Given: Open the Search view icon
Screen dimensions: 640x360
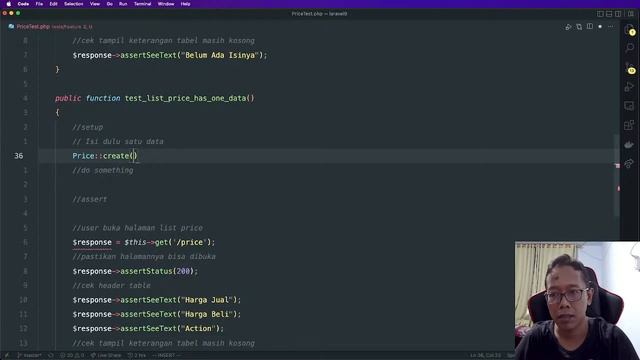Looking at the screenshot, I should pyautogui.click(x=629, y=48).
